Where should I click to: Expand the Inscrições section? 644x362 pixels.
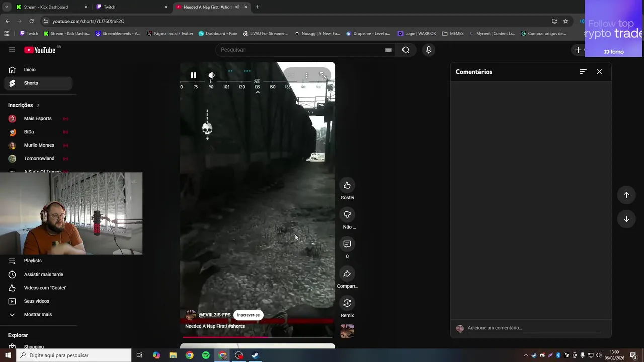coord(24,105)
